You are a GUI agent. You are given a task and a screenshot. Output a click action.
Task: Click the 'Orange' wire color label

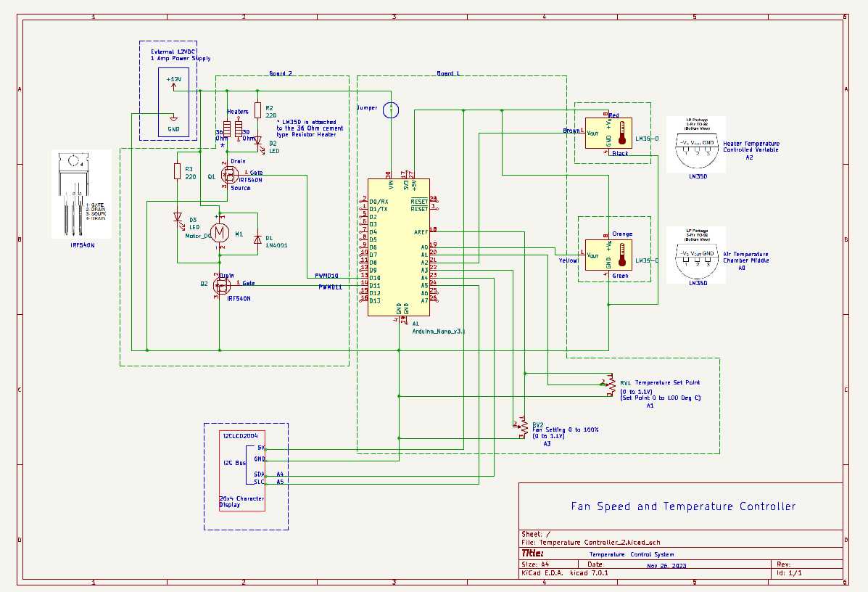point(621,234)
